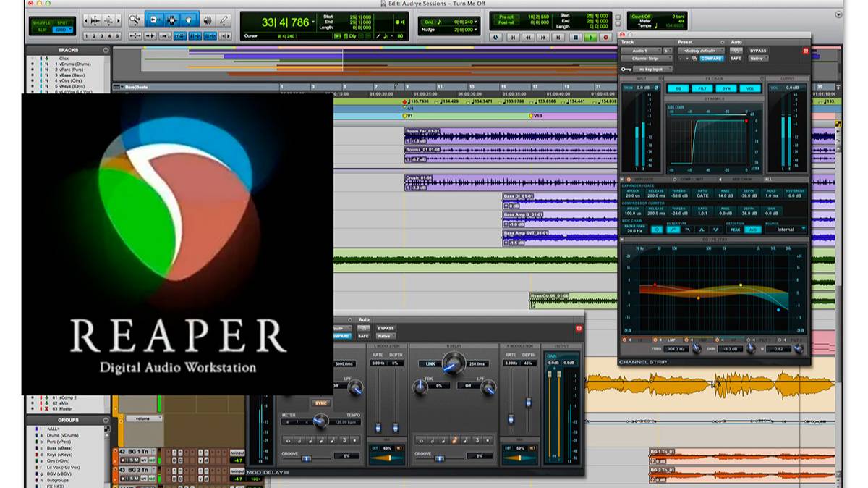
Task: Toggle Post-roll in the transport
Action: (x=506, y=22)
